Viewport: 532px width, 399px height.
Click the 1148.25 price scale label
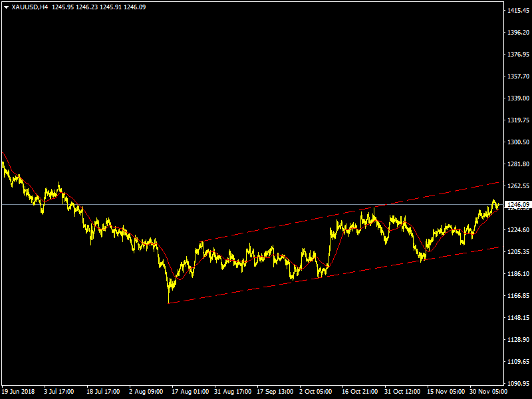(x=517, y=318)
